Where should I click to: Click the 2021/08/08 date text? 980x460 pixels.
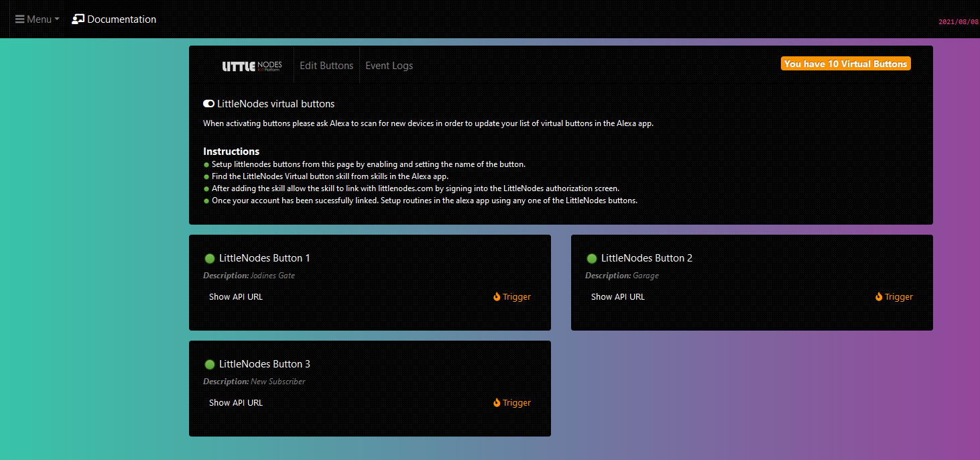click(x=959, y=21)
